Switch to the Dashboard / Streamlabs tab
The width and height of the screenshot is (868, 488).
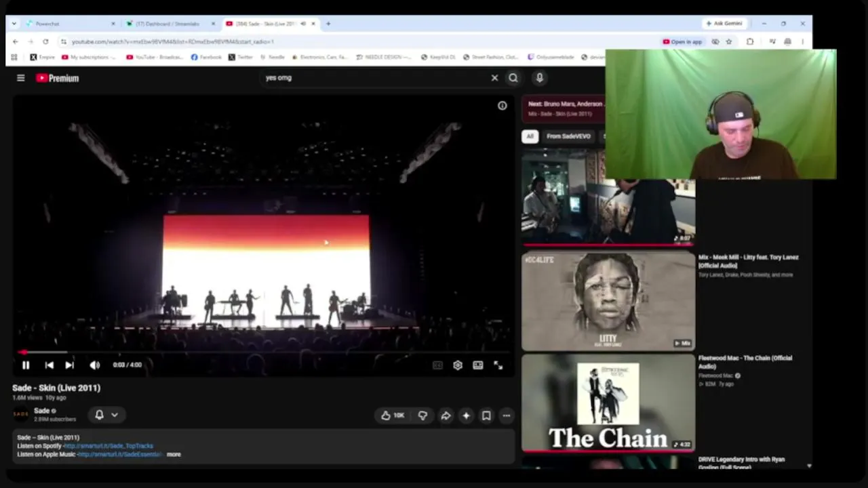[167, 24]
